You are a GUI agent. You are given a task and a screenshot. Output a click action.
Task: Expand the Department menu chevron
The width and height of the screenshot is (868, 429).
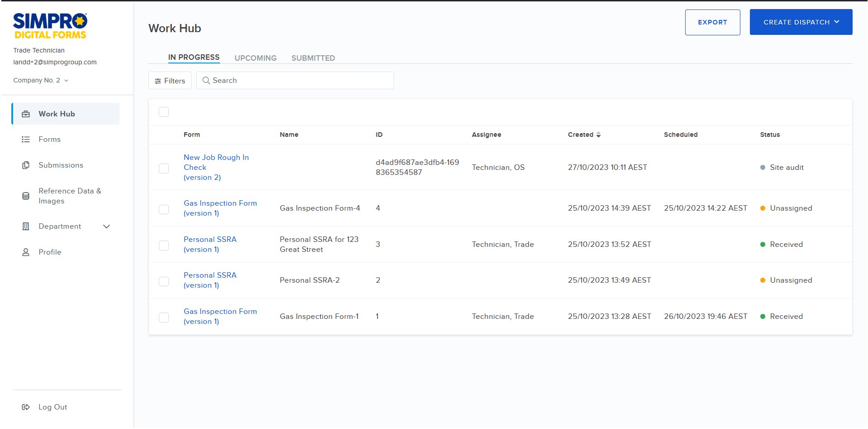click(x=106, y=226)
